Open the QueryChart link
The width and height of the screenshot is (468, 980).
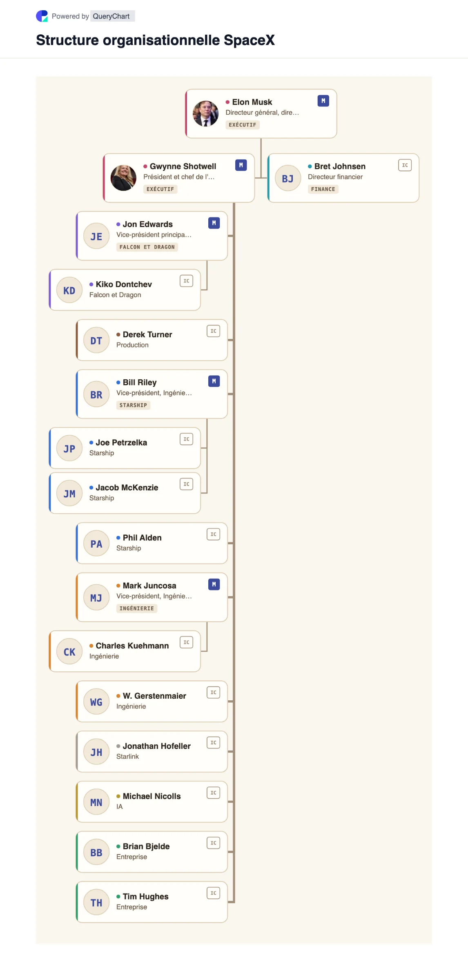pyautogui.click(x=111, y=16)
